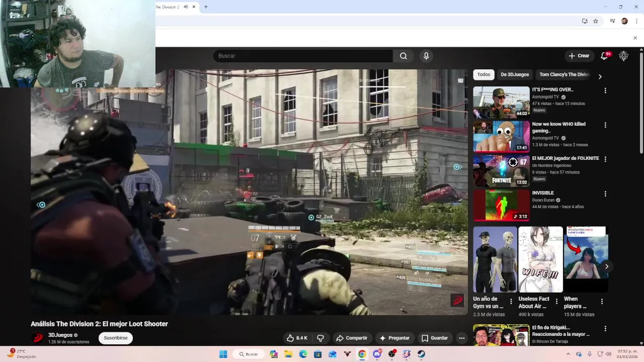
Task: Like the video with 8.4 K likes
Action: coord(297,338)
